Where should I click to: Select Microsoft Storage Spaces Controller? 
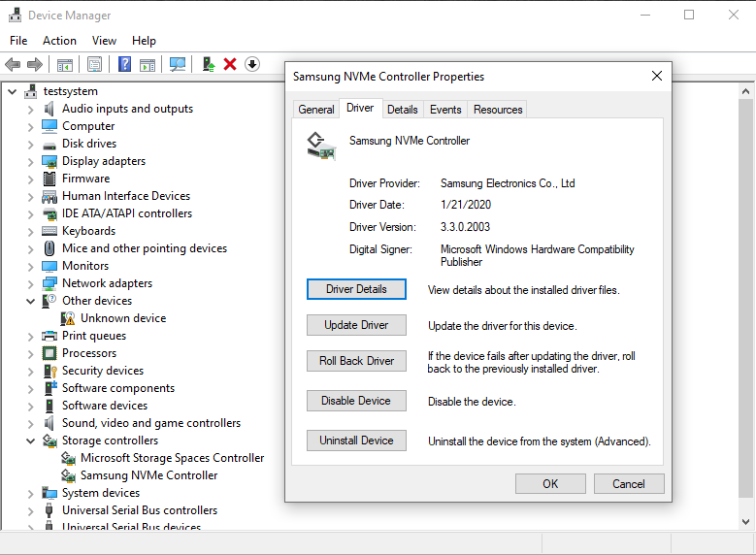click(172, 458)
